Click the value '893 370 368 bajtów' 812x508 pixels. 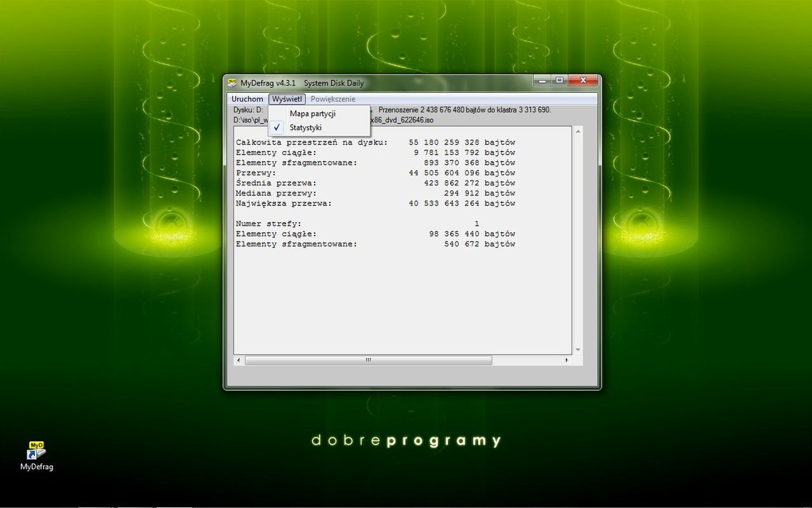point(469,163)
